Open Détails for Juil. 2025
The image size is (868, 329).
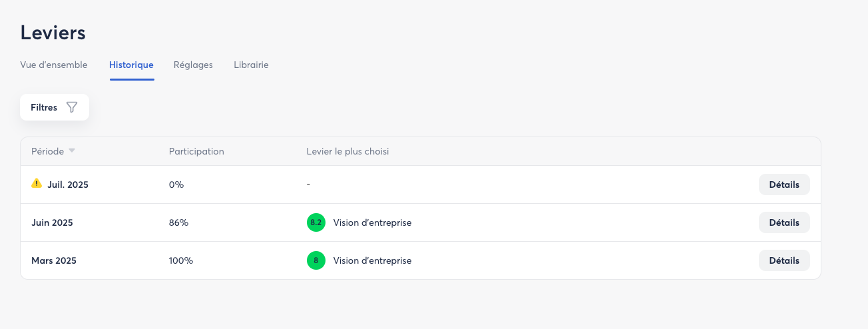(x=783, y=184)
